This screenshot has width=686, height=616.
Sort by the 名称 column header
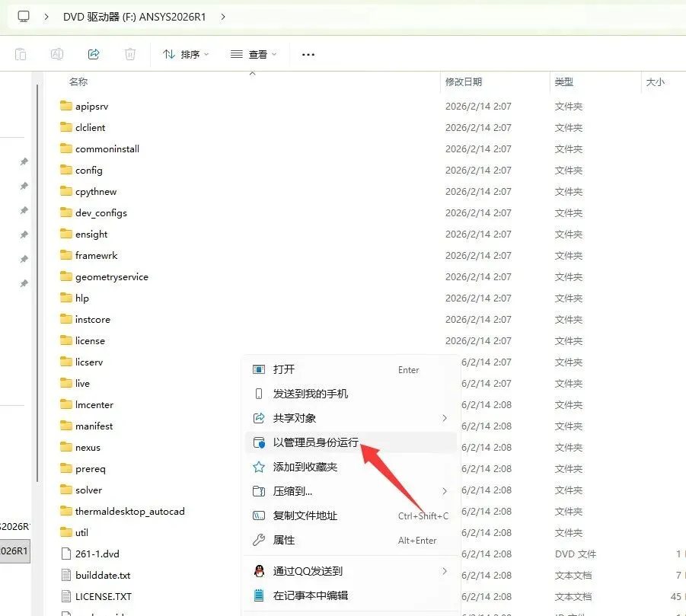[78, 81]
